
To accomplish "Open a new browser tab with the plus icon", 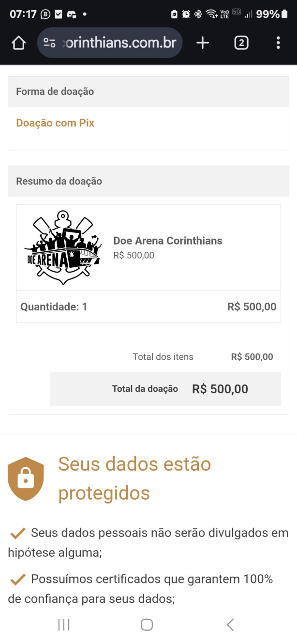I will pos(202,43).
